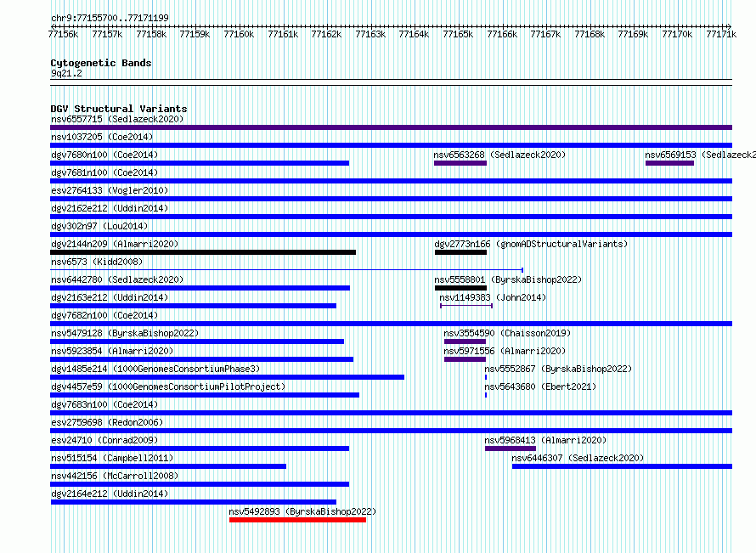Select dgv2163e212 (Uddin2014) label
Image resolution: width=756 pixels, height=553 pixels.
pyautogui.click(x=110, y=297)
